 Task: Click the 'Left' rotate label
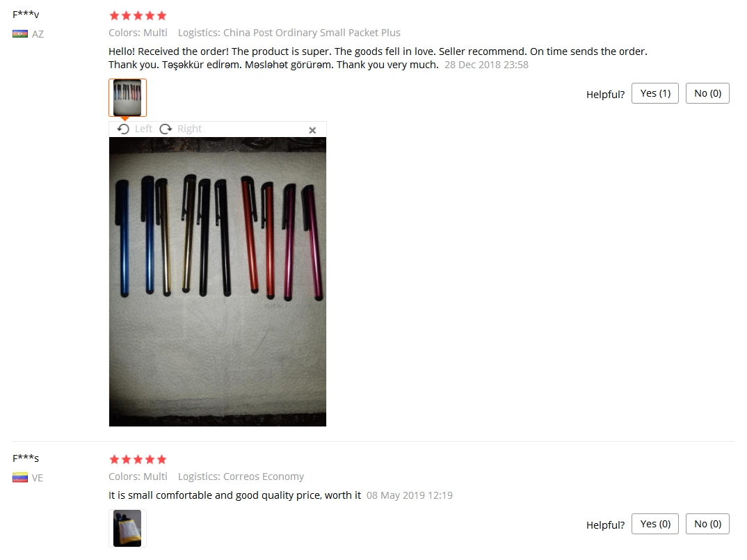click(143, 129)
